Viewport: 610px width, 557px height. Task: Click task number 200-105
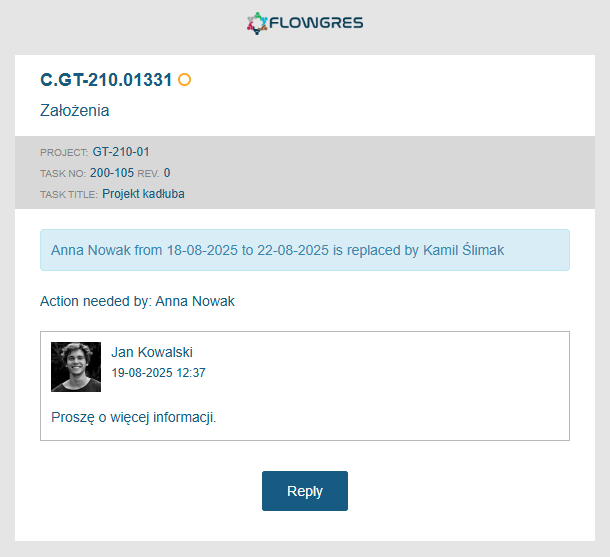[x=112, y=173]
